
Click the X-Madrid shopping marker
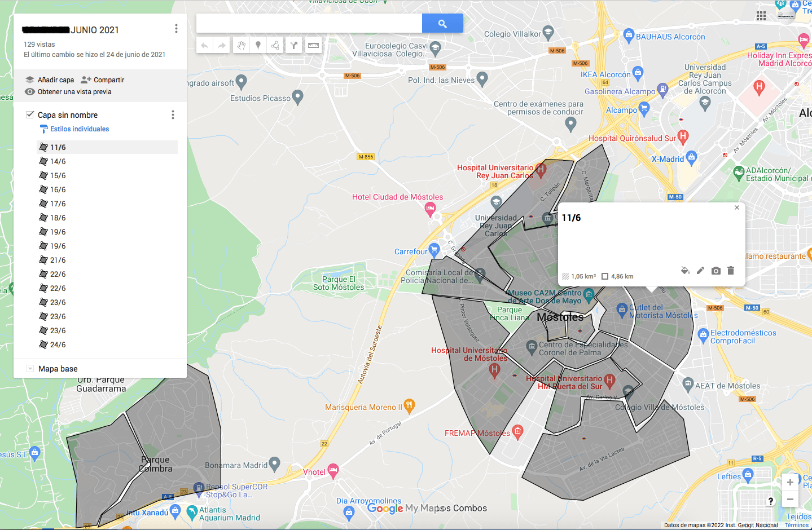coord(691,157)
